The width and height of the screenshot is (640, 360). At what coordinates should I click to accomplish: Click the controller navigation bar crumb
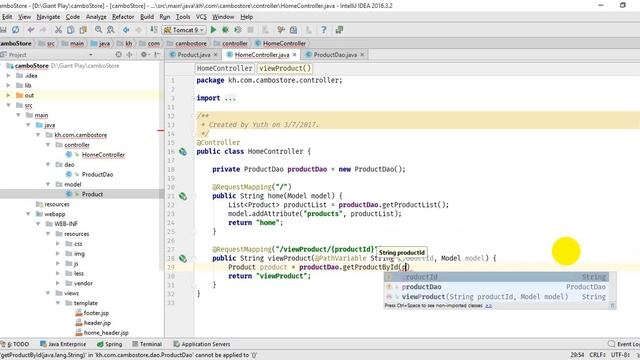[235, 43]
